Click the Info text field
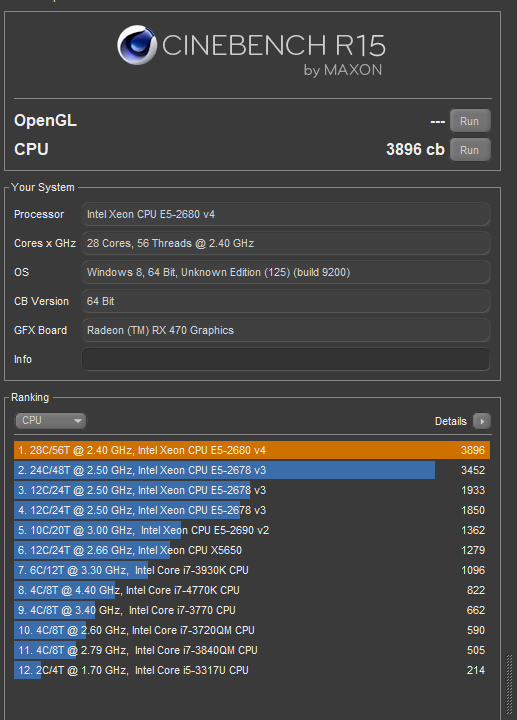This screenshot has width=517, height=720. pos(286,359)
